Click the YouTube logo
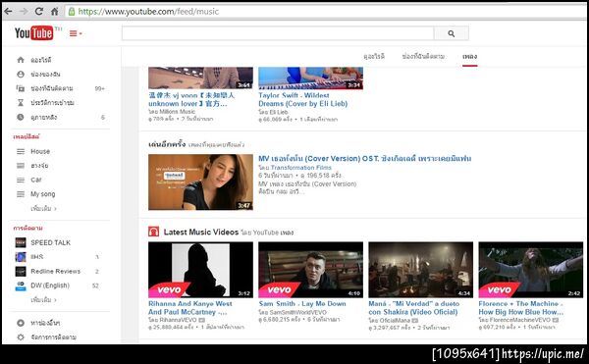This screenshot has width=589, height=364. coord(33,33)
